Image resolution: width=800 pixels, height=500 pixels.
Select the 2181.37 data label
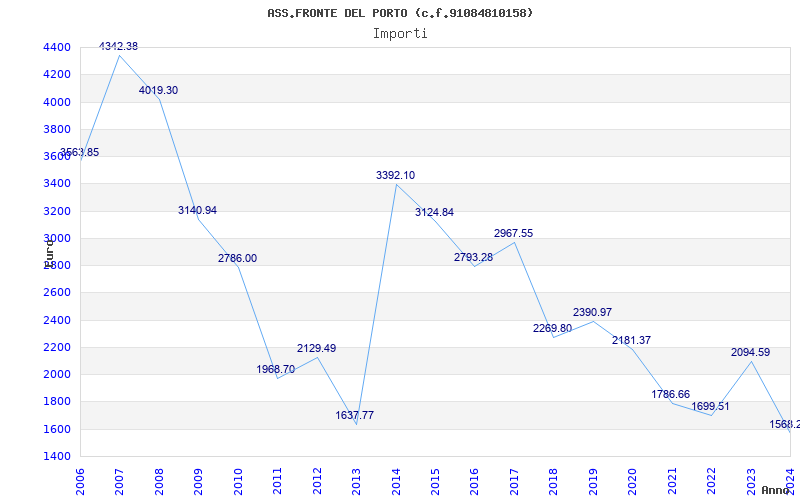tap(632, 340)
